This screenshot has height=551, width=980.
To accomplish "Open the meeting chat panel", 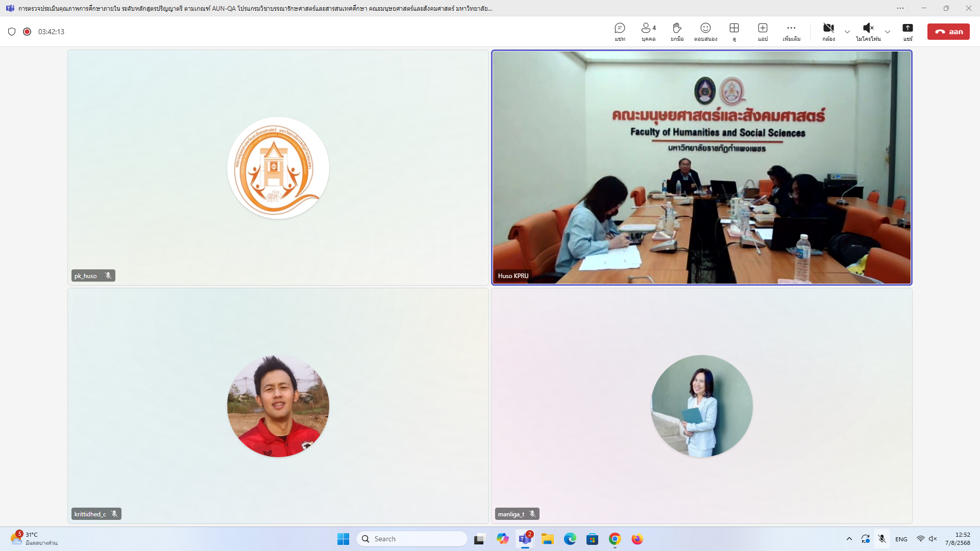I will pos(620,31).
